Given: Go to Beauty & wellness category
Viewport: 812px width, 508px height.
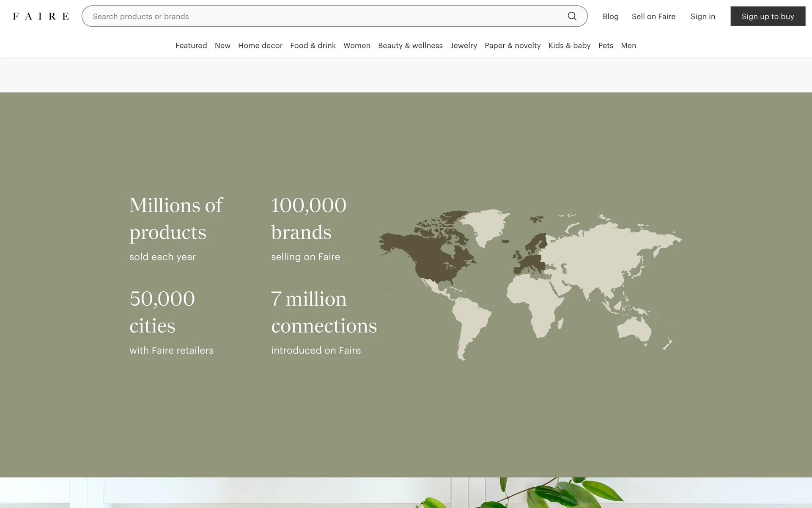Looking at the screenshot, I should pyautogui.click(x=410, y=45).
